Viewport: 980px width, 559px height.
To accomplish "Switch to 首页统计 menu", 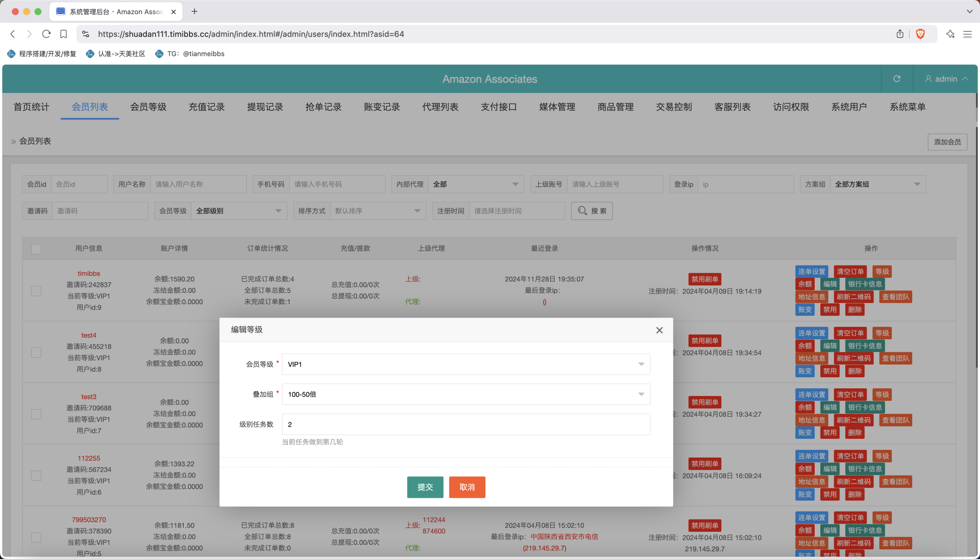I will [x=31, y=107].
